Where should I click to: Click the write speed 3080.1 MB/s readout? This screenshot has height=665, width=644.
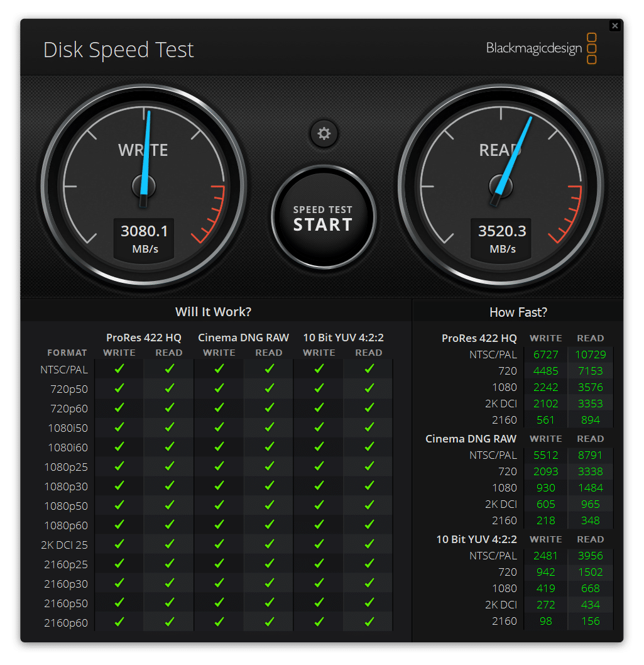(144, 239)
